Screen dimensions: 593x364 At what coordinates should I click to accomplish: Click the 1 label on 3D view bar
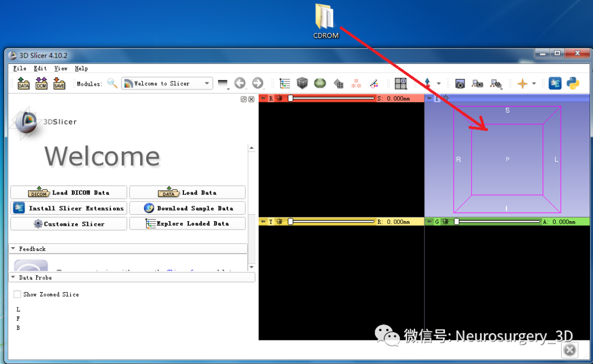coord(437,98)
